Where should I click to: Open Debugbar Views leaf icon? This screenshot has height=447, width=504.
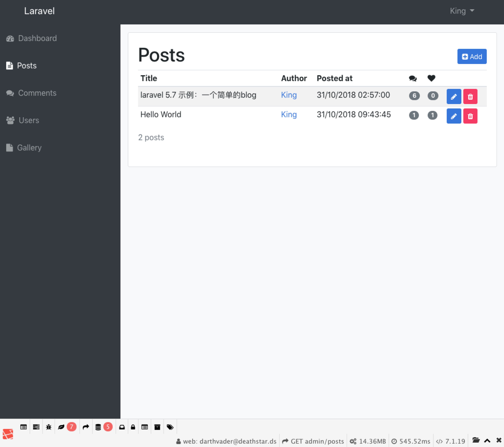(x=61, y=427)
